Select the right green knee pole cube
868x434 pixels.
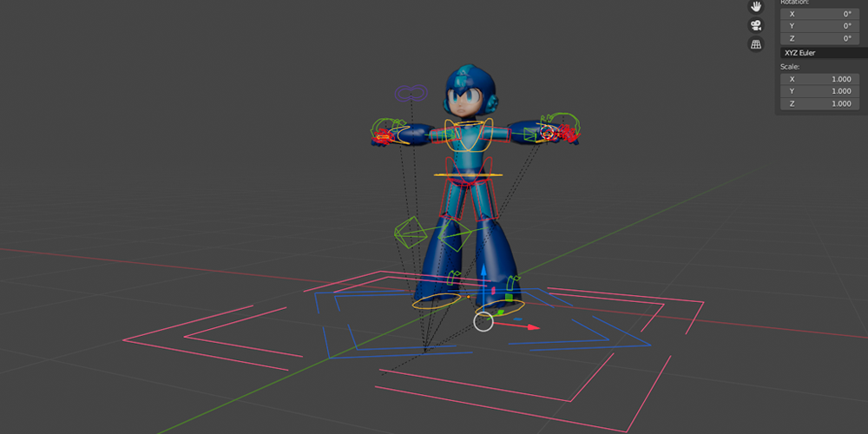tap(454, 233)
